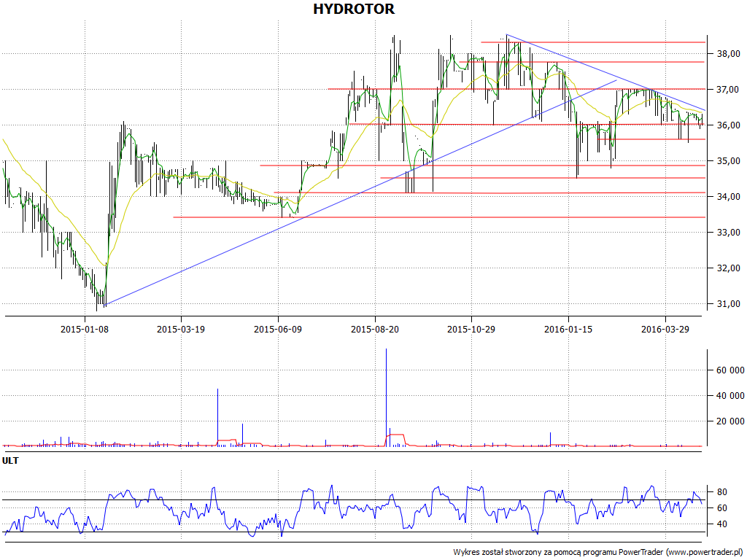The height and width of the screenshot is (560, 747).
Task: Click the 20 000 volume axis label
Action: pyautogui.click(x=730, y=421)
